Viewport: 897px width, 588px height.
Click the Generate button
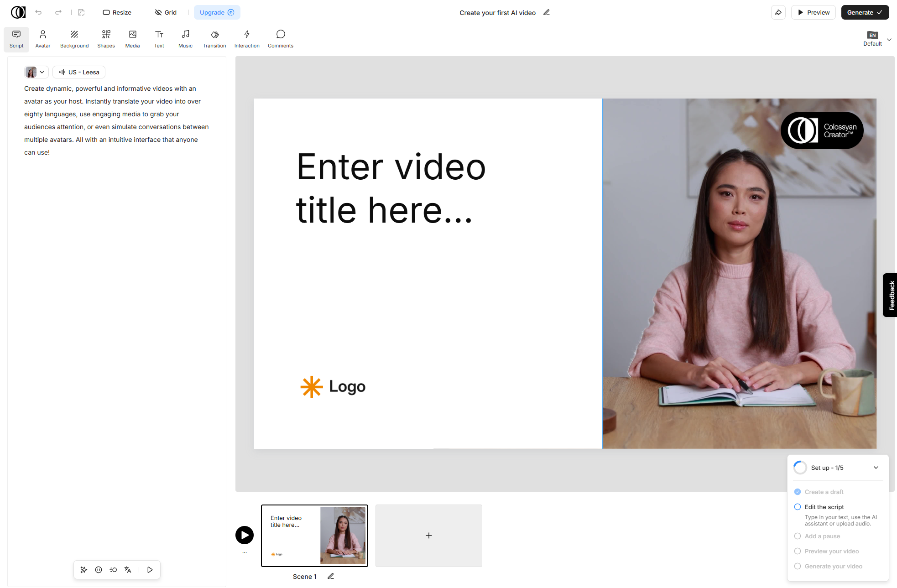865,12
